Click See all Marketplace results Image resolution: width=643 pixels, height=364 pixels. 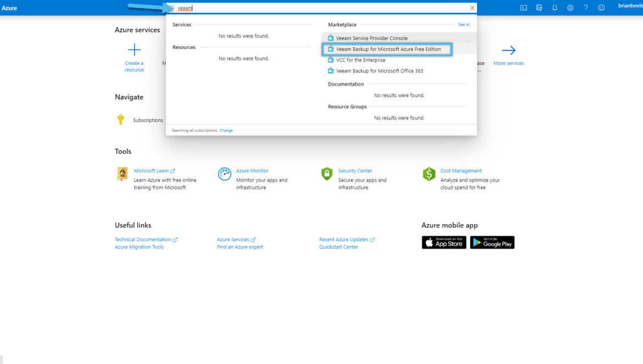coord(464,25)
